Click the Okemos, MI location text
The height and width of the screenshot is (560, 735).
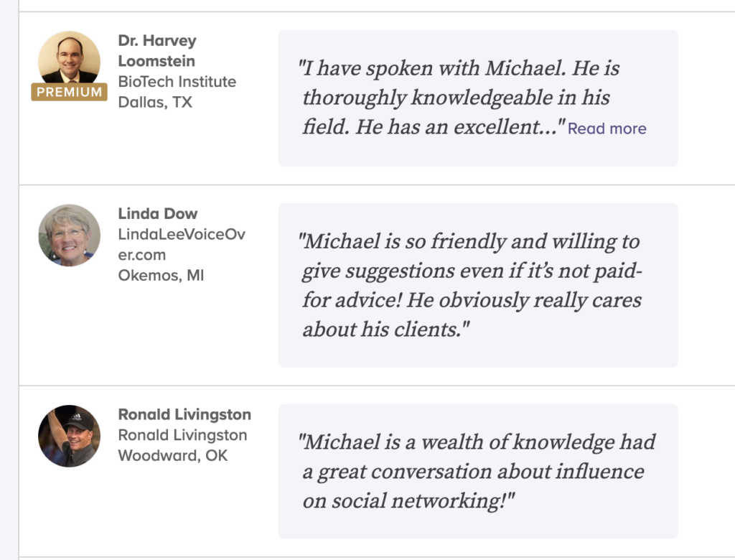161,275
